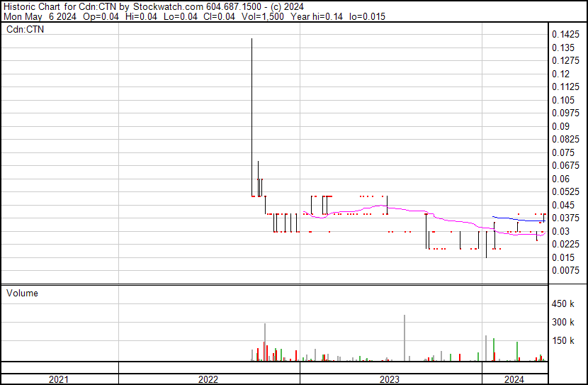Select the 2022 year on the timeline
Image resolution: width=588 pixels, height=385 pixels.
point(208,379)
